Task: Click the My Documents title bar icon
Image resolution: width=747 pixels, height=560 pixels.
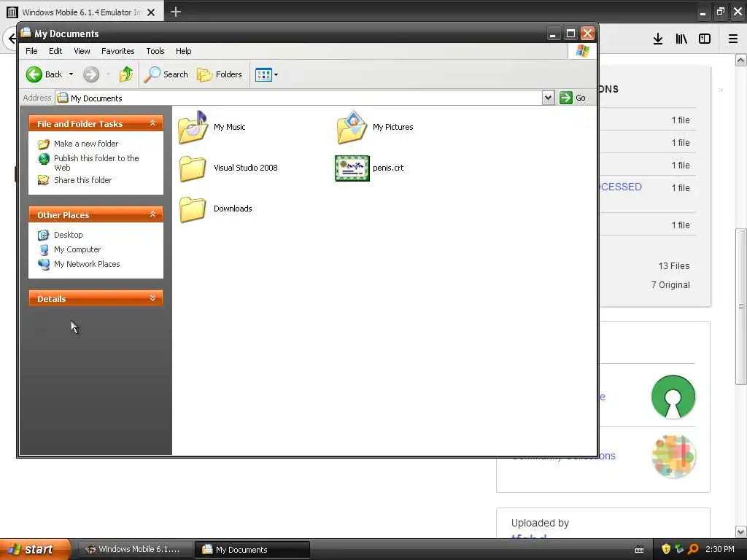Action: coord(26,33)
